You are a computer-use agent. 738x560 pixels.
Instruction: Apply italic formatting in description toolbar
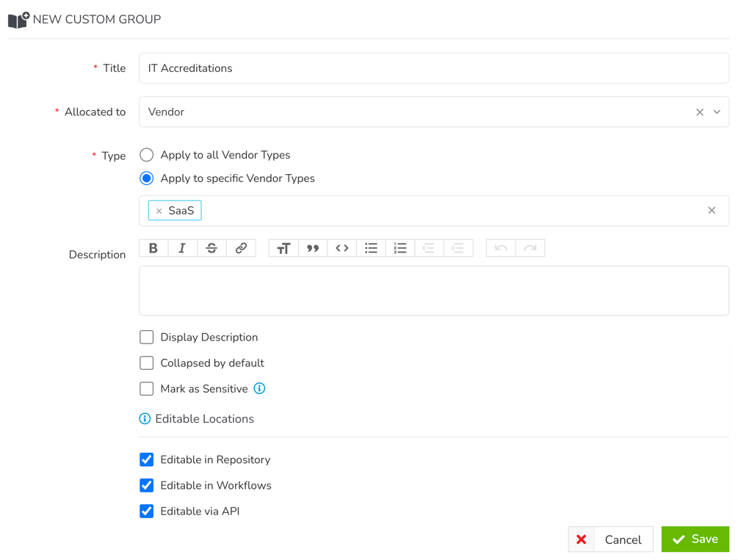coord(183,248)
